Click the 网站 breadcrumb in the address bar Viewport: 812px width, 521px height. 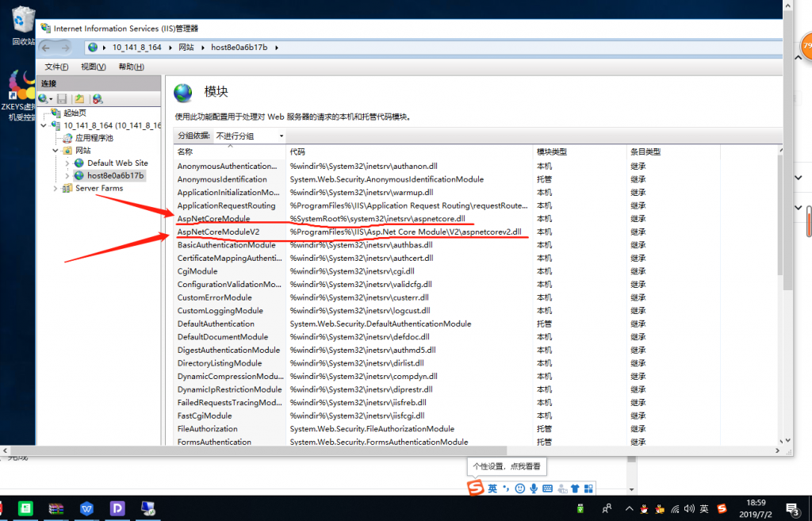186,48
